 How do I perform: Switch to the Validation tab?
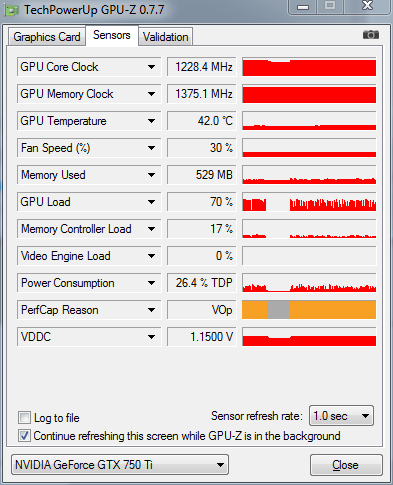tap(166, 37)
